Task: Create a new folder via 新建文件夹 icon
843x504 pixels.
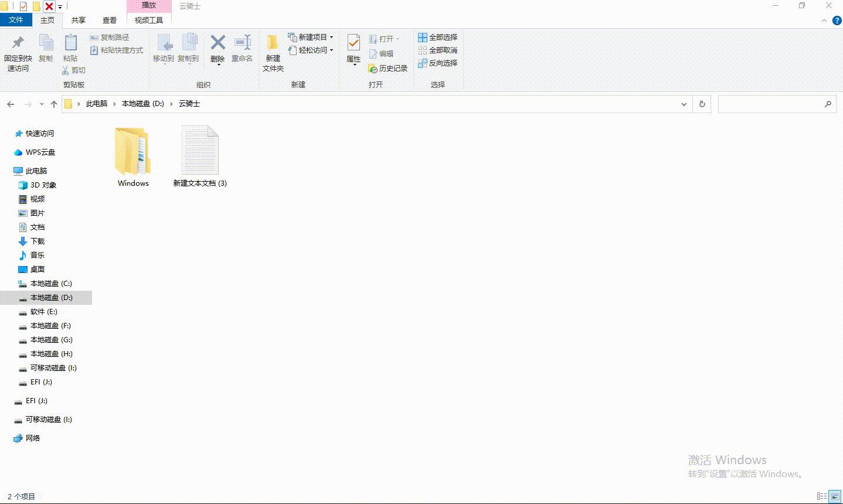Action: coord(272,52)
